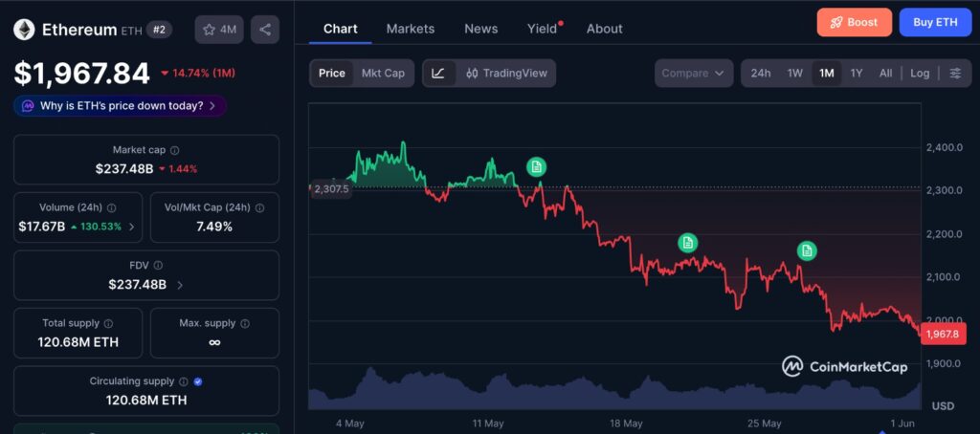The image size is (980, 434).
Task: Select the Mkt Cap toggle
Action: coord(383,73)
